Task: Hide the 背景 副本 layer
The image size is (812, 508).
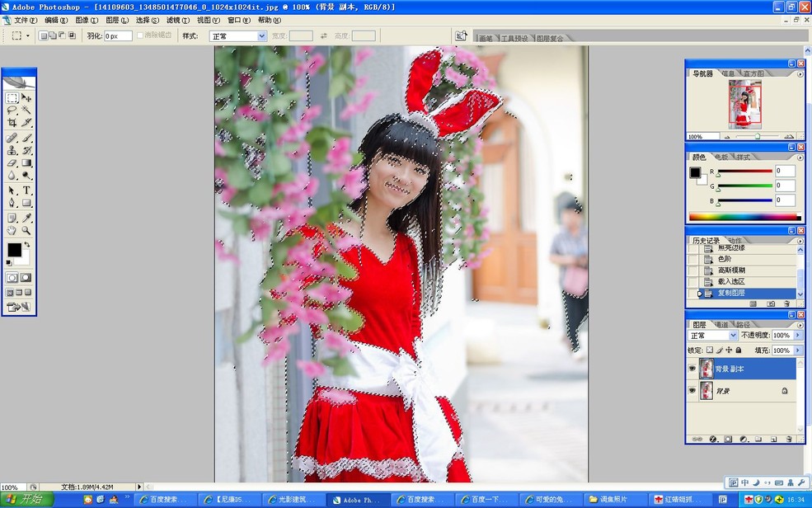Action: coord(692,368)
